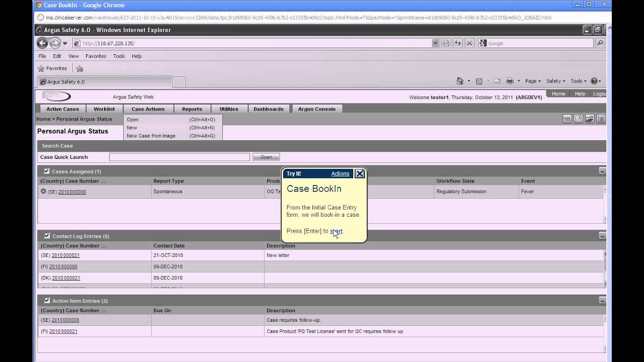Open the File menu
The image size is (644, 362).
click(x=42, y=56)
